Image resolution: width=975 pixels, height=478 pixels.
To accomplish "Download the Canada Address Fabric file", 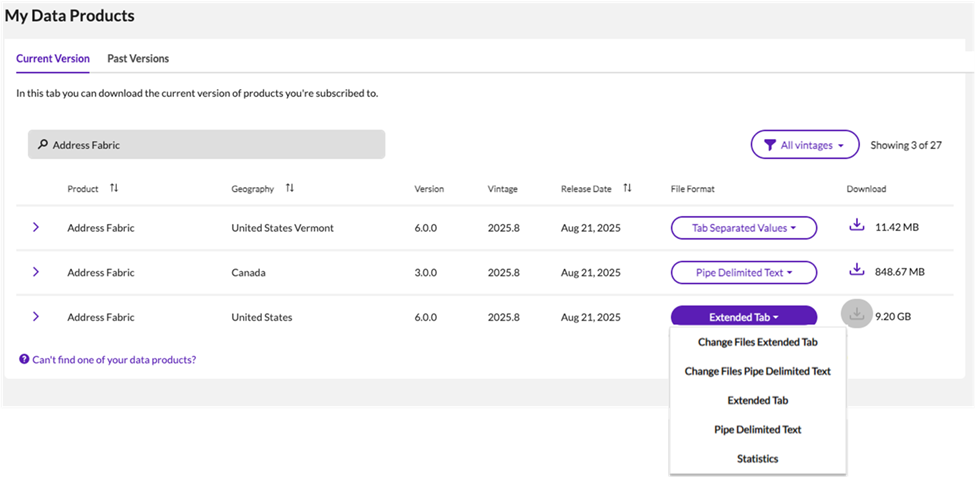I will coord(856,270).
